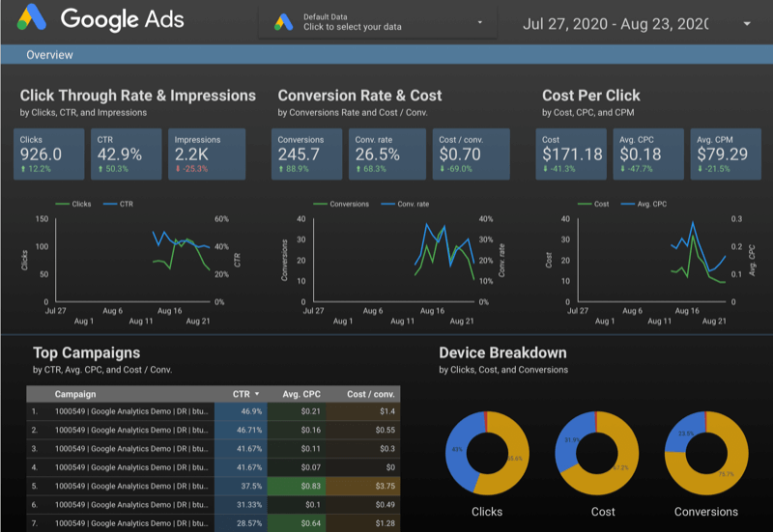Click the blue Avg. CPC legend entry
773x532 pixels.
tap(644, 204)
